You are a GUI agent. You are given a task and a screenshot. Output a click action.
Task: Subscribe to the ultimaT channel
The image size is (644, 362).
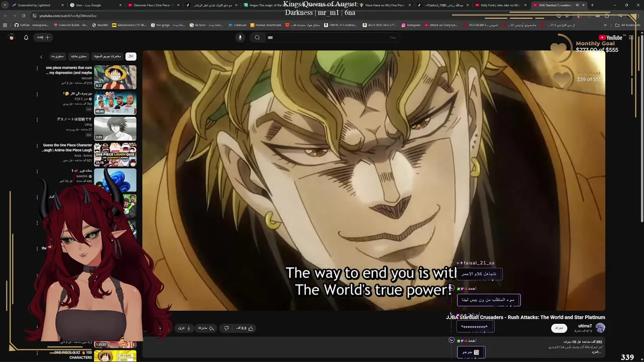click(x=559, y=328)
